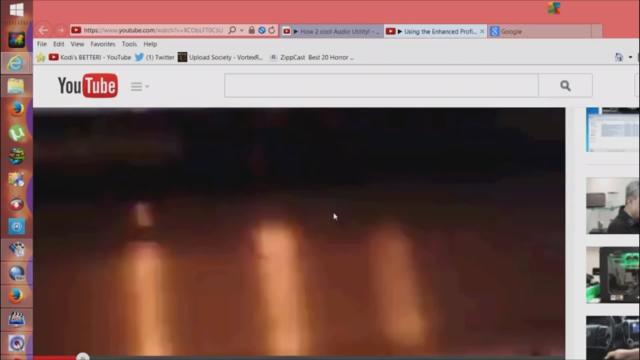
Task: Open 'Kodi's BETTER! - YouTube' favorite
Action: pyautogui.click(x=90, y=58)
